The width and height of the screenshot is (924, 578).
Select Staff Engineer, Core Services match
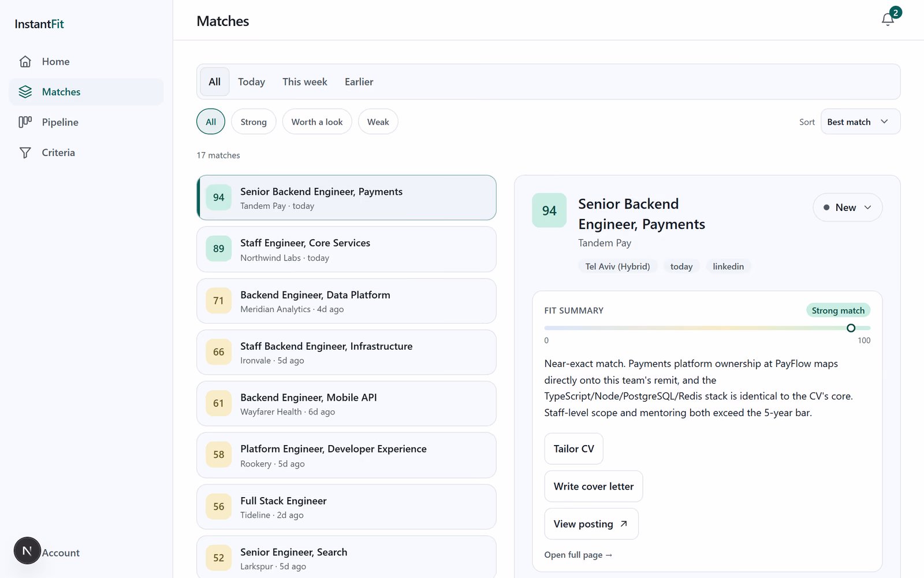click(x=346, y=249)
